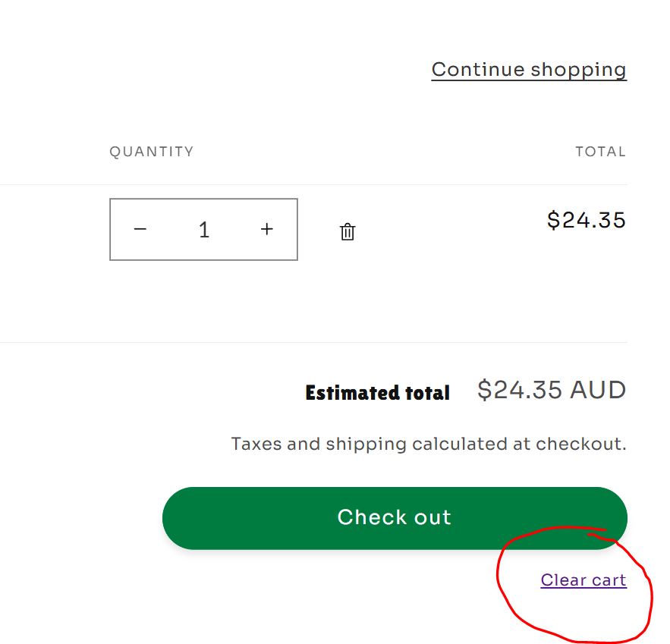Click the trash icon to remove item
The image size is (670, 644).
348,231
